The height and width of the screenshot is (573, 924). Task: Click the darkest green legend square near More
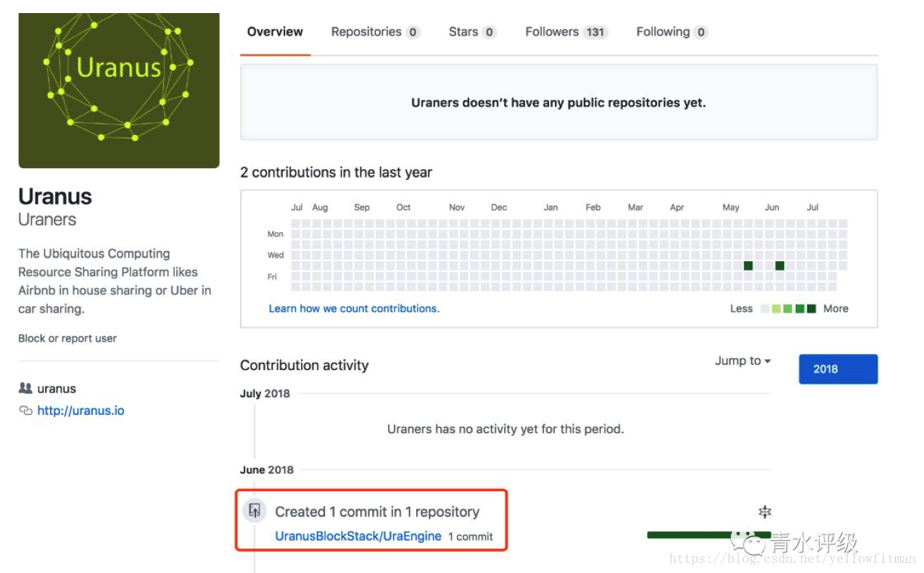tap(812, 308)
